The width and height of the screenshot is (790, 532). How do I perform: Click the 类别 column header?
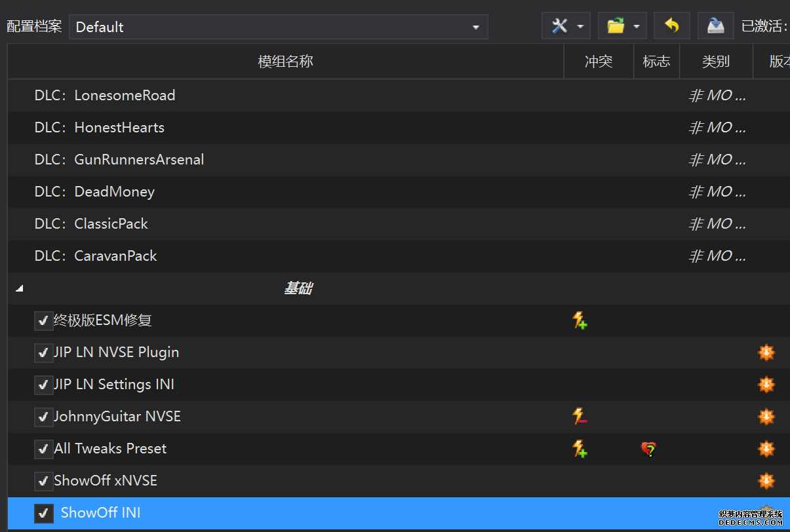715,62
